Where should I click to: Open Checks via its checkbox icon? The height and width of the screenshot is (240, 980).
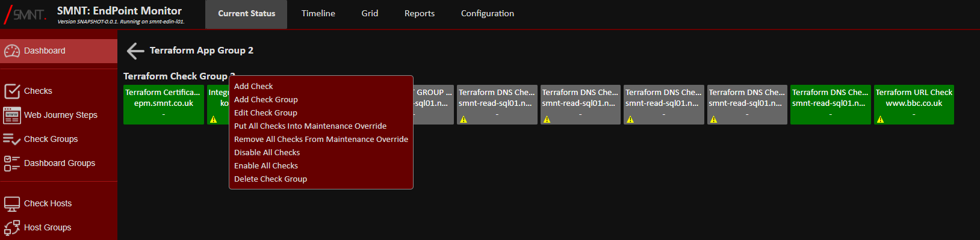pyautogui.click(x=12, y=91)
